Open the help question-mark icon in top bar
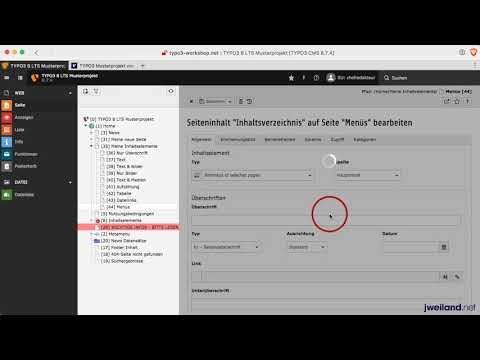 (x=316, y=78)
